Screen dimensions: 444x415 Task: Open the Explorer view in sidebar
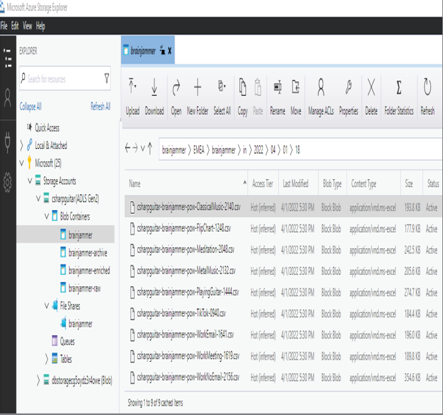8,58
